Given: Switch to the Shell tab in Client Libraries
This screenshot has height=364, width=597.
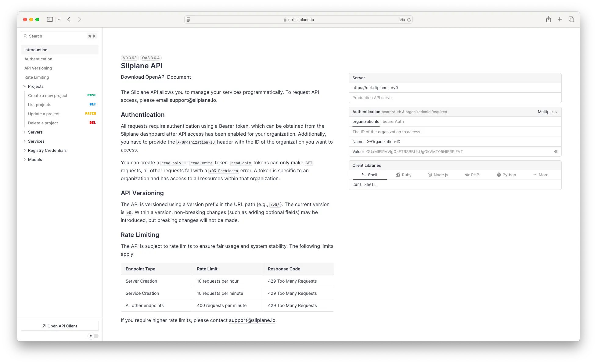Looking at the screenshot, I should pyautogui.click(x=369, y=175).
